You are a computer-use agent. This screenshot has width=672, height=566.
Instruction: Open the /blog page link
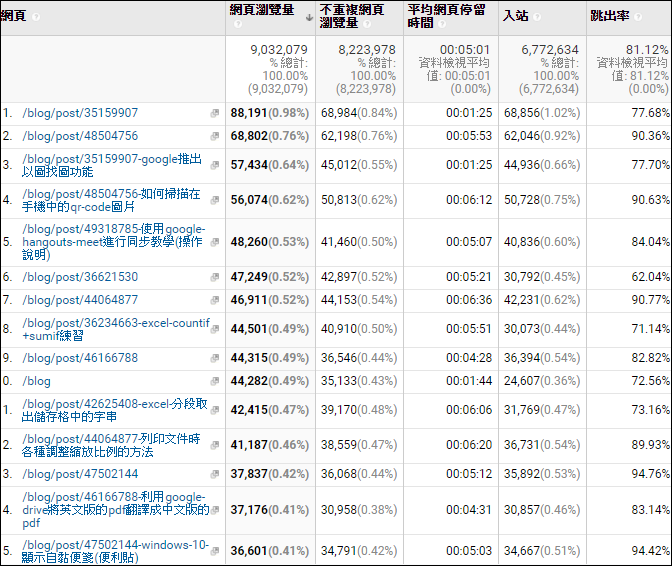click(x=36, y=381)
